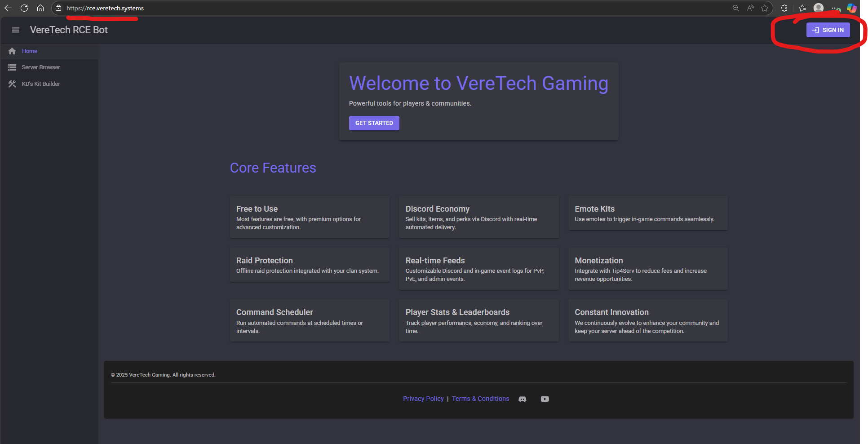Viewport: 868px width, 444px height.
Task: Go back using the browser back arrow
Action: tap(8, 8)
